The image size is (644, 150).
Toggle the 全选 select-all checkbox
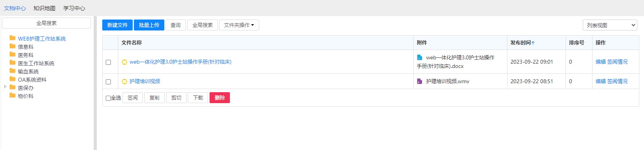[x=109, y=98]
